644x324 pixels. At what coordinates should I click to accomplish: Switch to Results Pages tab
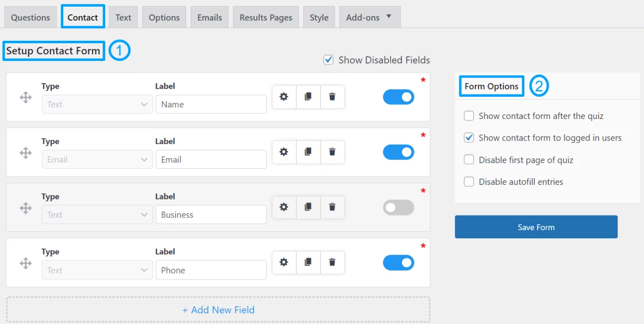pyautogui.click(x=266, y=17)
